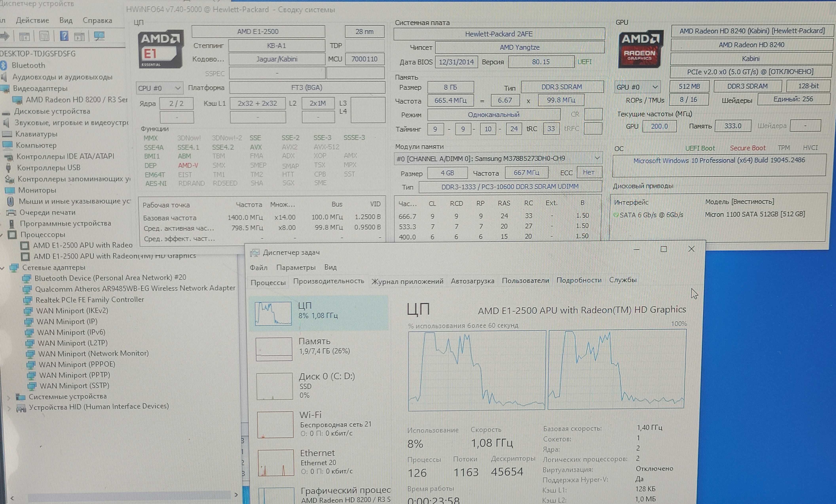Expand Дисковые устройства in Device Manager
Image resolution: width=836 pixels, height=504 pixels.
[x=52, y=111]
